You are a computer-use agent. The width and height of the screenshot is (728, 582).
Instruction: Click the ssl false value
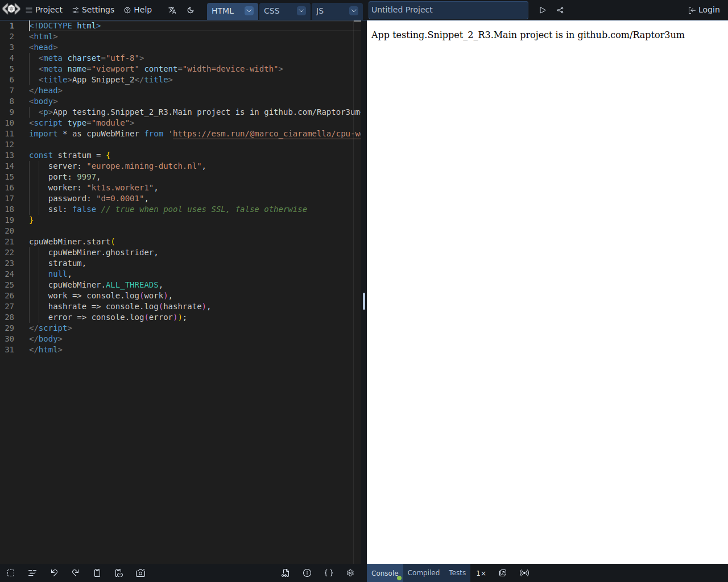(x=84, y=209)
